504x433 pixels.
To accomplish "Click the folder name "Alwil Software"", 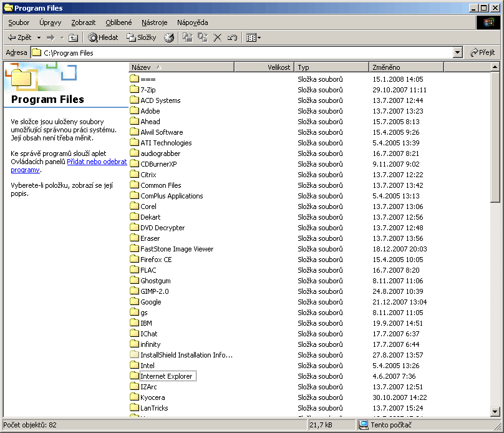I will pyautogui.click(x=162, y=132).
